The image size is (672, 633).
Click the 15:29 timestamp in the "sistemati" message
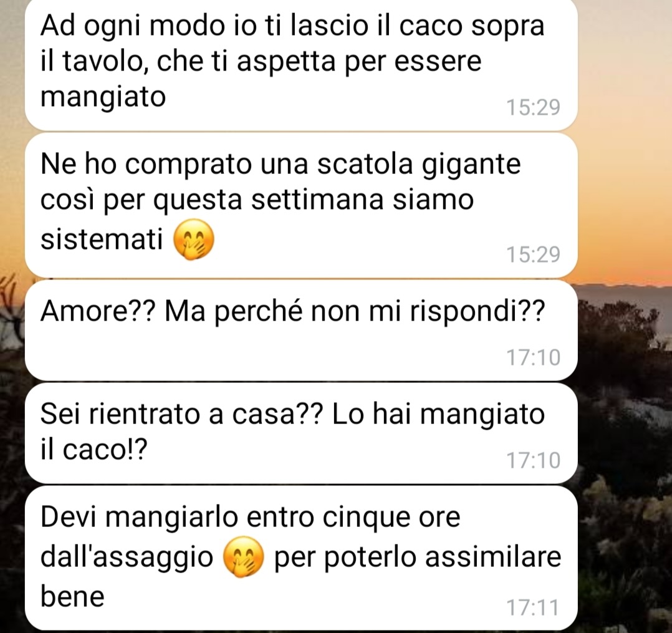(x=533, y=254)
